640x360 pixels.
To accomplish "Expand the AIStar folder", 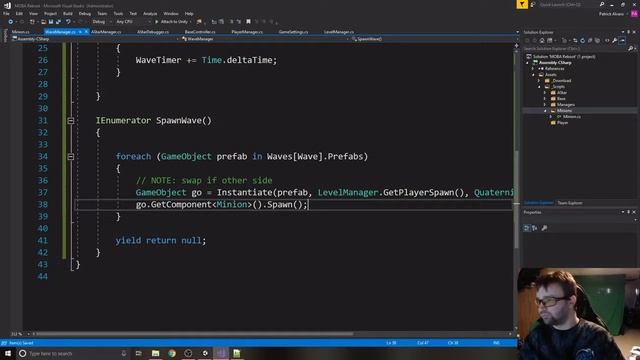I will [x=545, y=93].
